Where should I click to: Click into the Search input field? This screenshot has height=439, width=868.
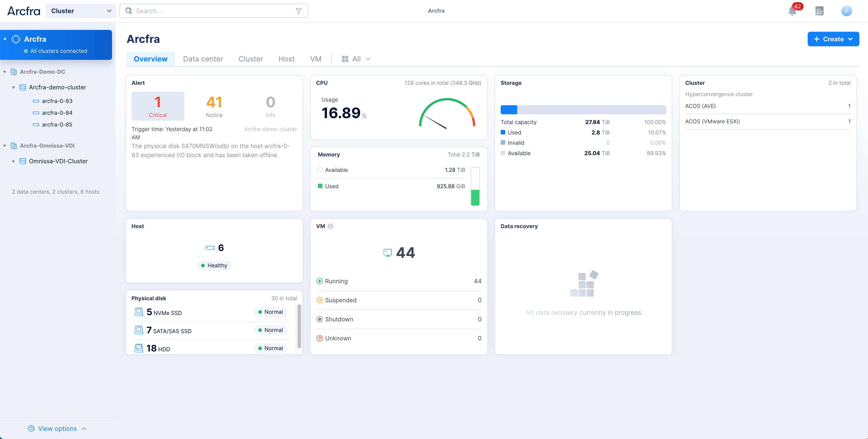coord(214,11)
